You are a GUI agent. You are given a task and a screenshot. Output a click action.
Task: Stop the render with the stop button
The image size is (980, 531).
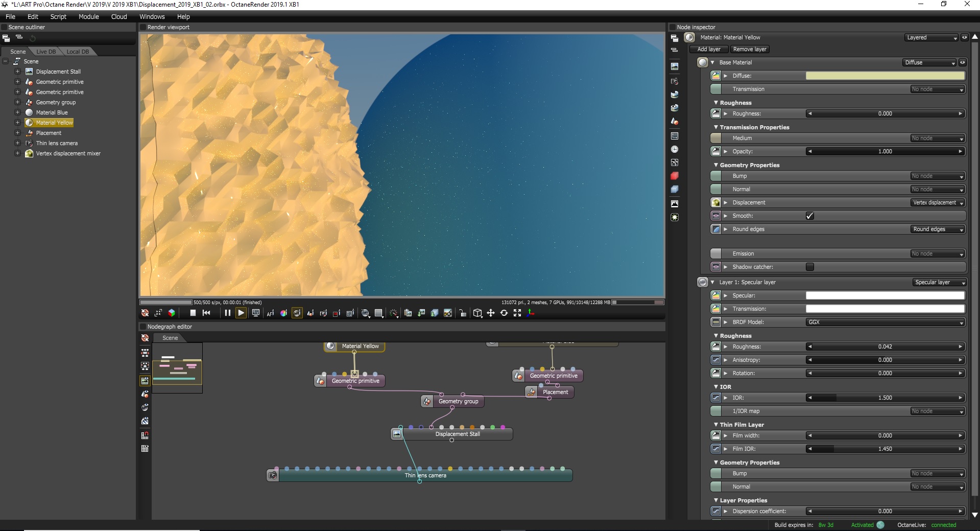193,313
